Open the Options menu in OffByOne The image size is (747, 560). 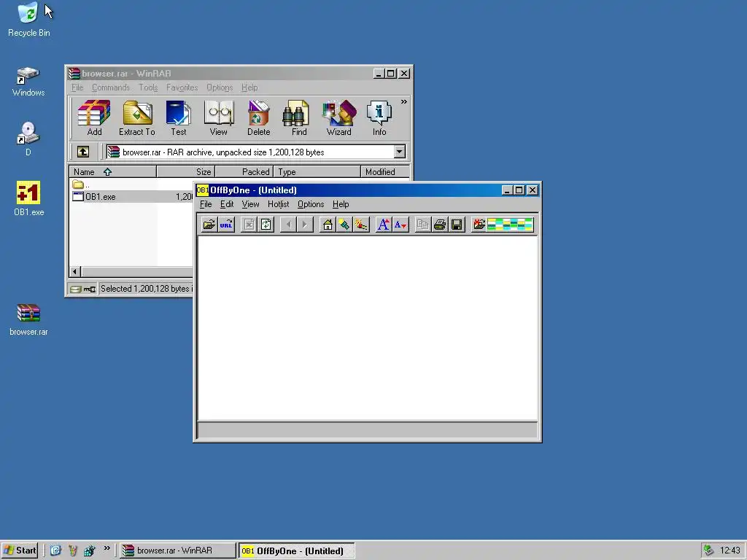click(x=311, y=204)
